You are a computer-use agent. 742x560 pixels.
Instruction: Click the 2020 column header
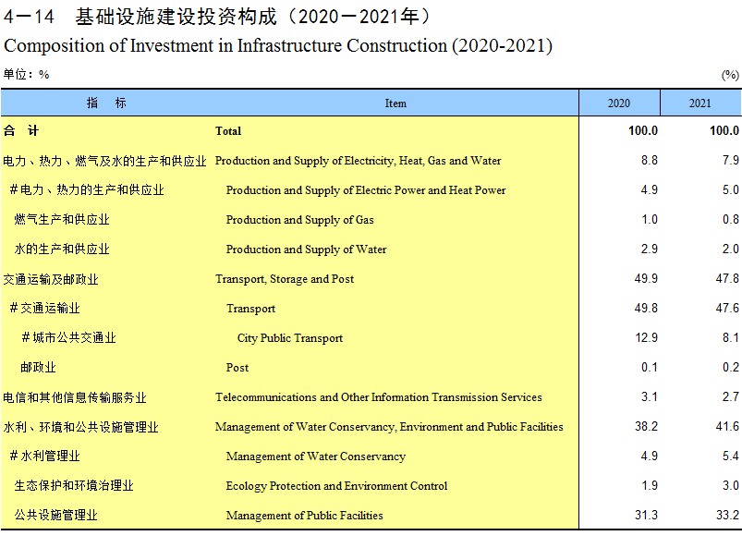click(x=619, y=103)
